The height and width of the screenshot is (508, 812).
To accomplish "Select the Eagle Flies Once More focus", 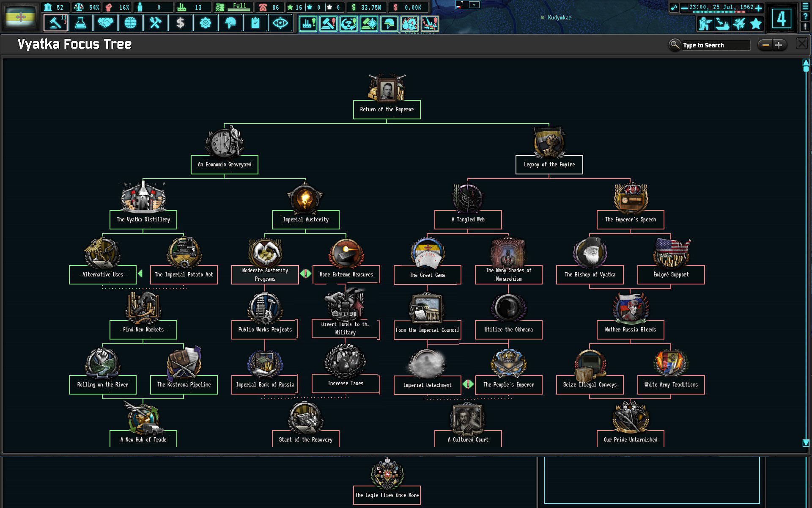I will click(x=387, y=494).
